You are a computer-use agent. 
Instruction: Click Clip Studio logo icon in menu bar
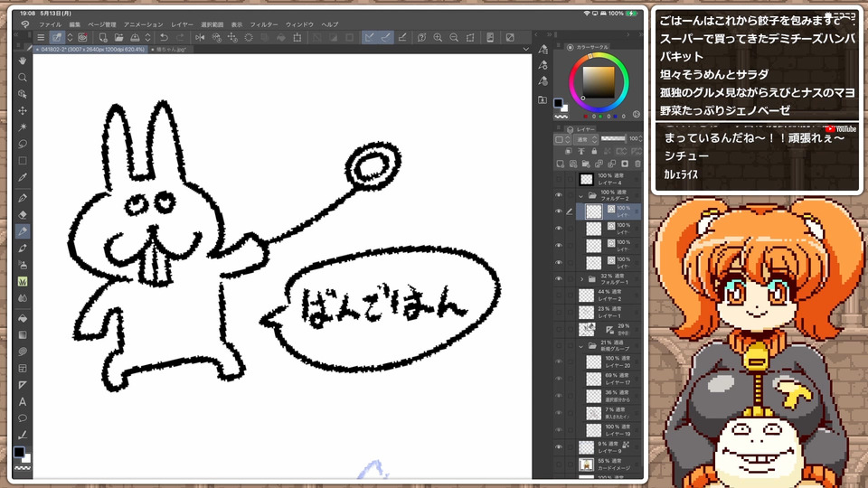pyautogui.click(x=24, y=24)
